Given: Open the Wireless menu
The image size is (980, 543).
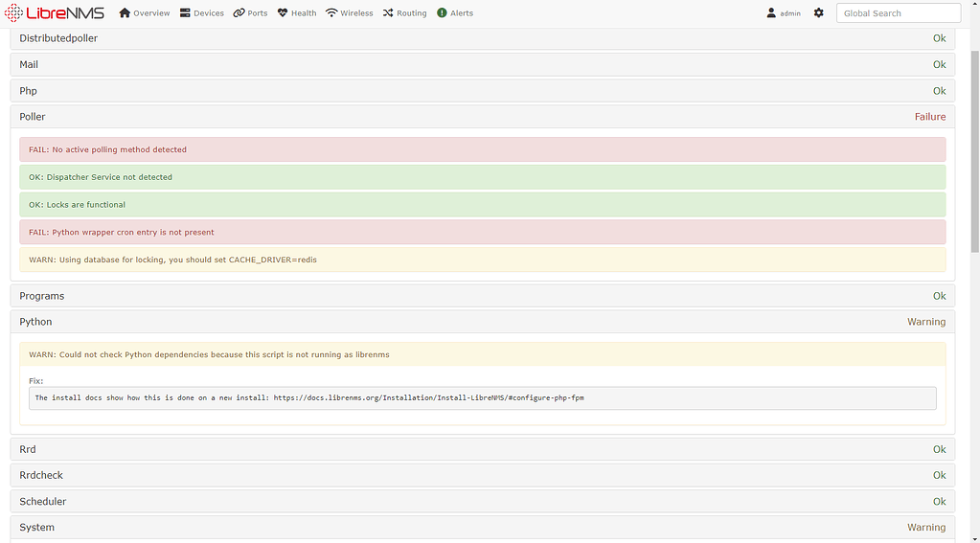Looking at the screenshot, I should click(x=350, y=12).
